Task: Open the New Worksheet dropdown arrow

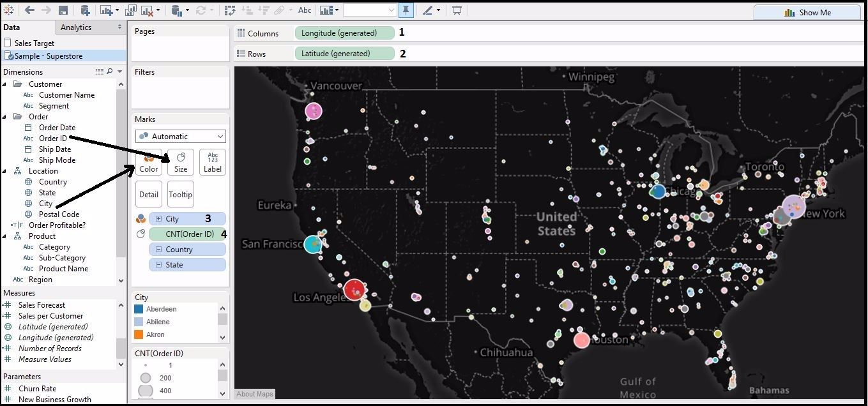Action: 118,10
